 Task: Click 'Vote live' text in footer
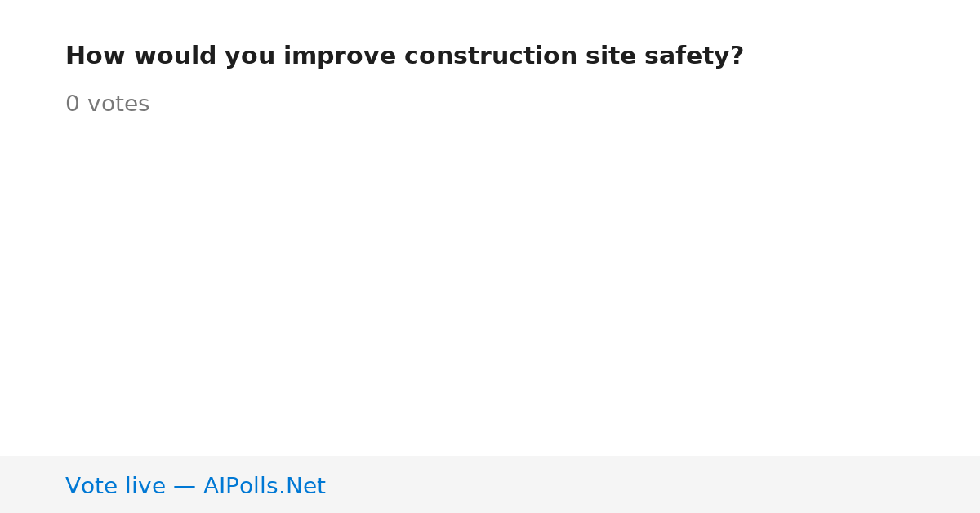click(x=115, y=486)
